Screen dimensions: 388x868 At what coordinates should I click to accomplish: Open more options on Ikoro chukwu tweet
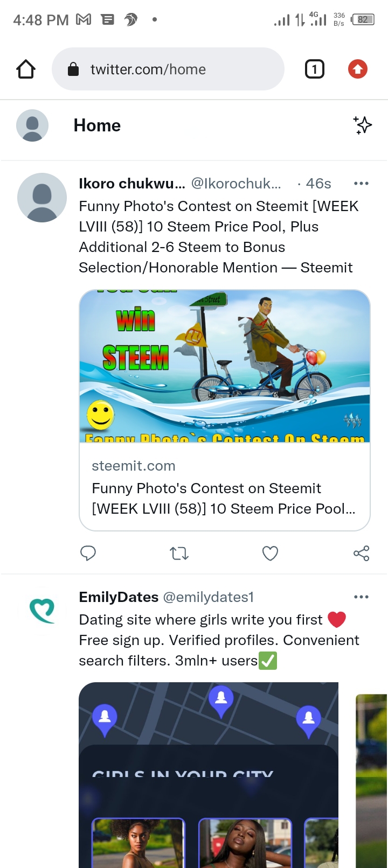(361, 184)
